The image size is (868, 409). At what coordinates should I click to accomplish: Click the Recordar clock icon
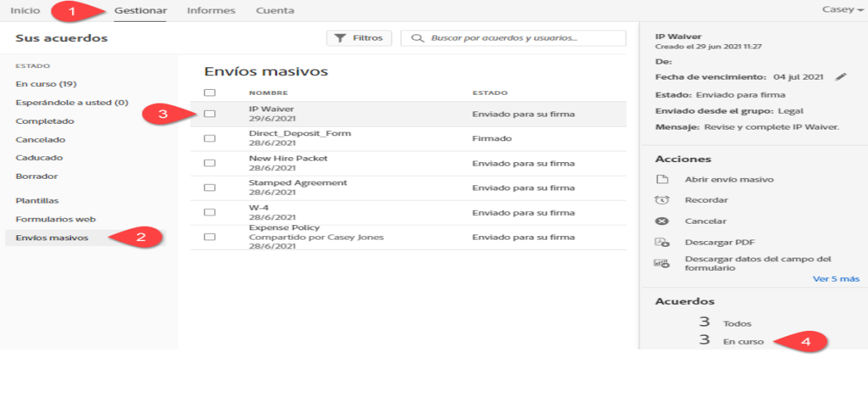point(661,201)
